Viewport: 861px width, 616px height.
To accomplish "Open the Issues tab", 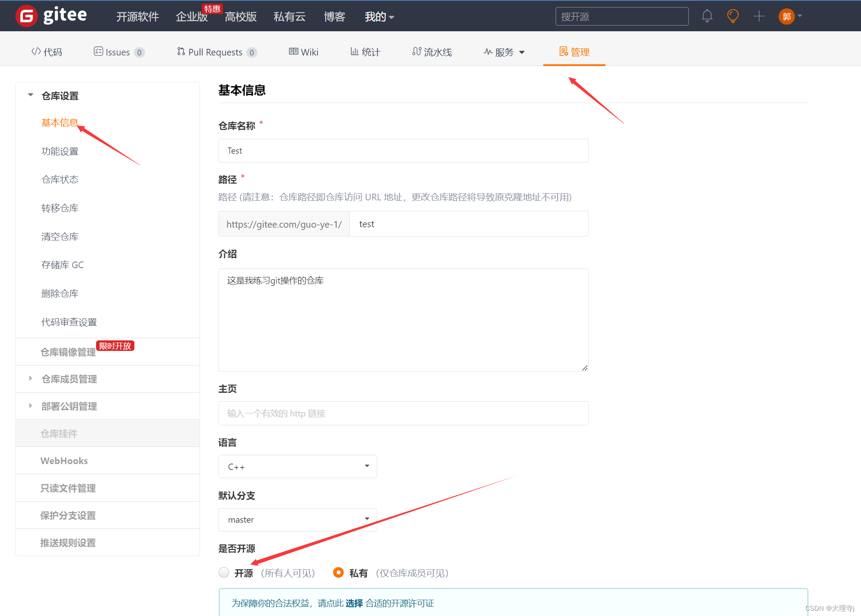I will coord(119,52).
